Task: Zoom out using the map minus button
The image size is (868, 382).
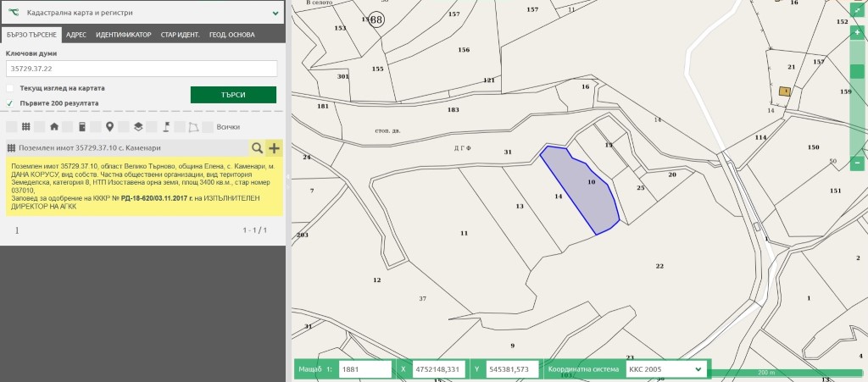Action: click(x=857, y=161)
